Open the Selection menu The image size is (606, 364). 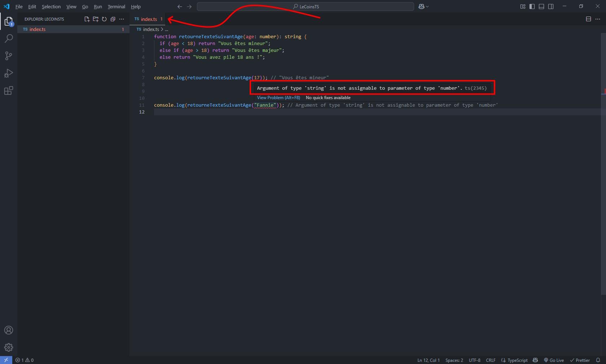(x=51, y=6)
